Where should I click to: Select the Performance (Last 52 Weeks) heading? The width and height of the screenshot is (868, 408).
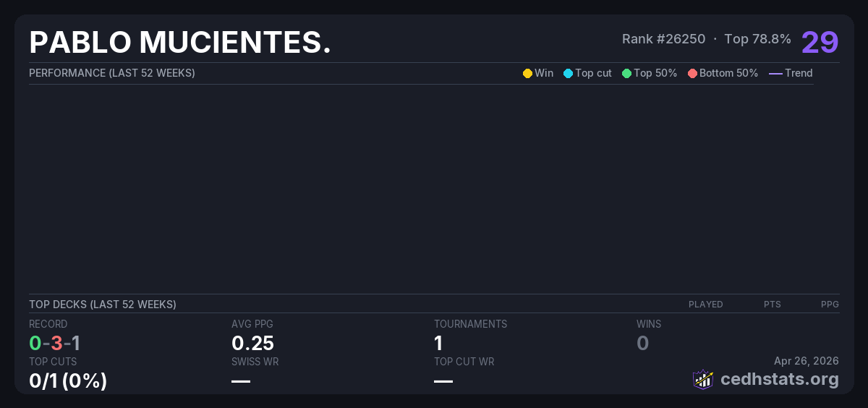pos(112,73)
